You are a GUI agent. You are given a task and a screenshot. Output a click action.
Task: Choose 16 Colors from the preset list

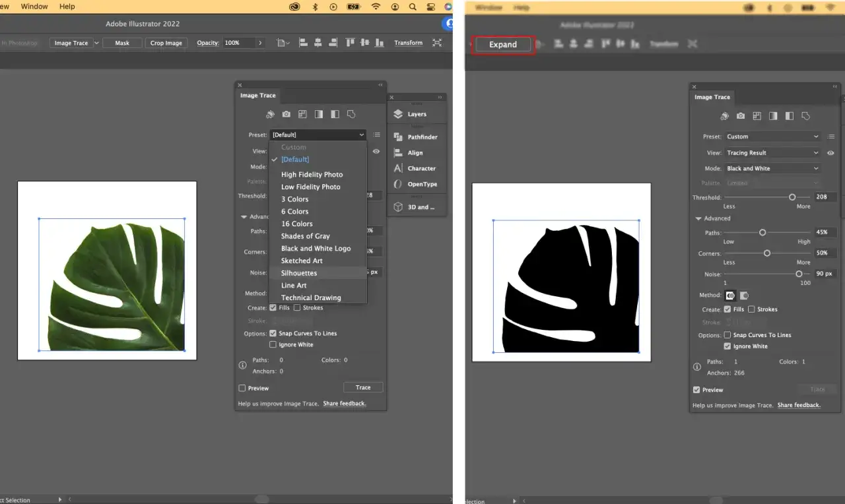coord(318,224)
